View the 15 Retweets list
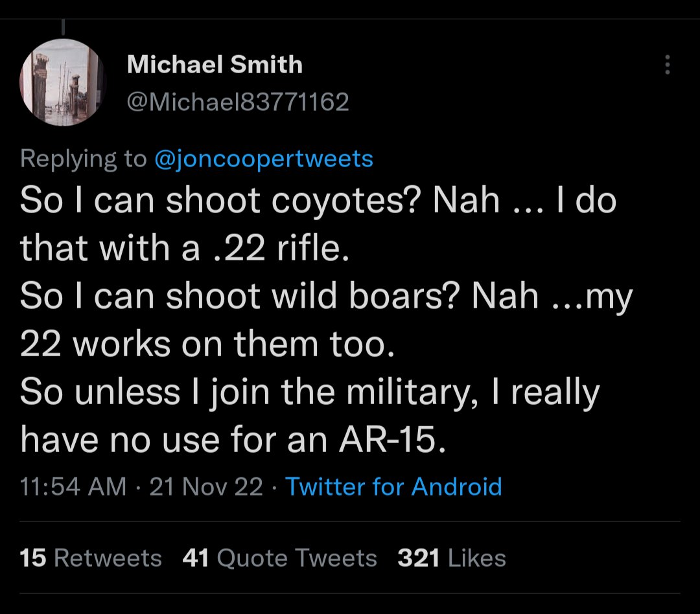Viewport: 700px width, 614px height. tap(91, 558)
